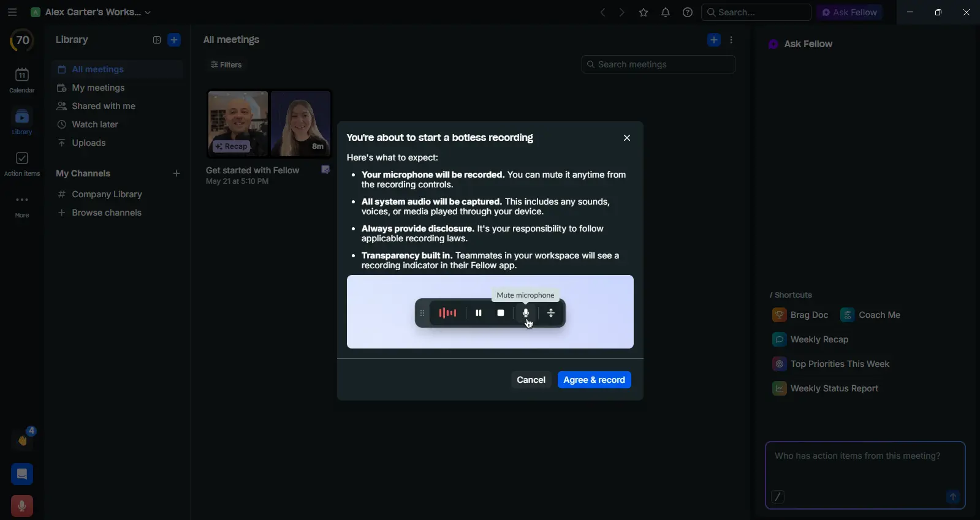
Task: Open the help question mark icon
Action: click(x=688, y=12)
